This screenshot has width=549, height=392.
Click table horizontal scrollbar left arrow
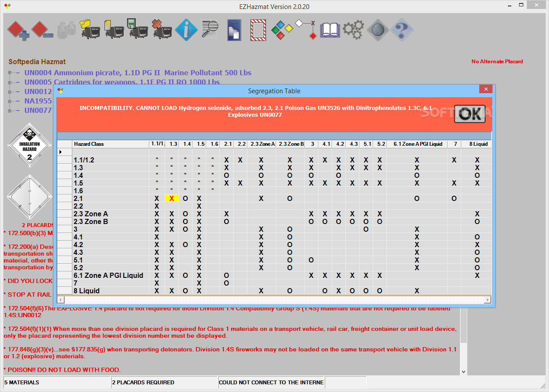point(60,300)
